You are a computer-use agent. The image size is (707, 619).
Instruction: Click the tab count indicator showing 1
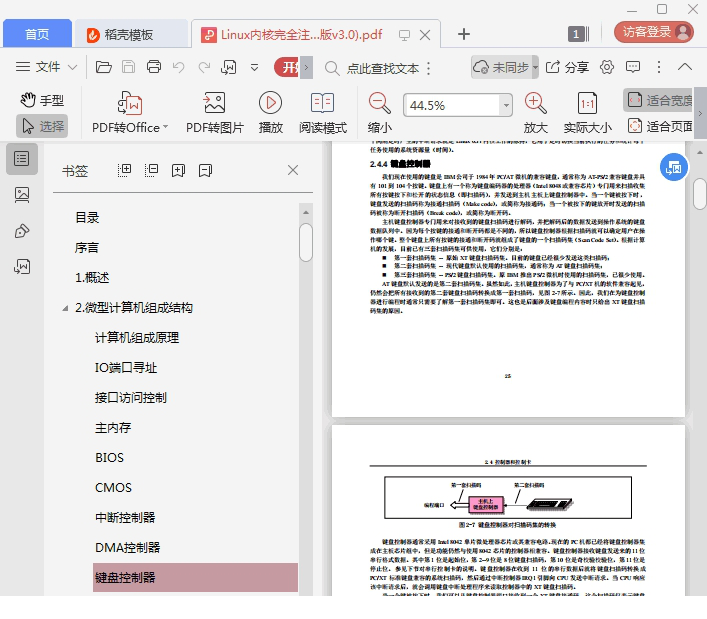[576, 34]
